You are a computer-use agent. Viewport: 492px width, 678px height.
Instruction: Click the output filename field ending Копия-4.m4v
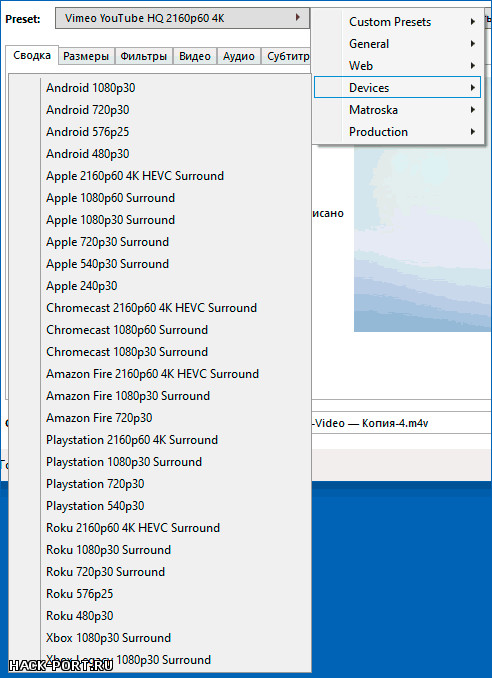click(401, 422)
